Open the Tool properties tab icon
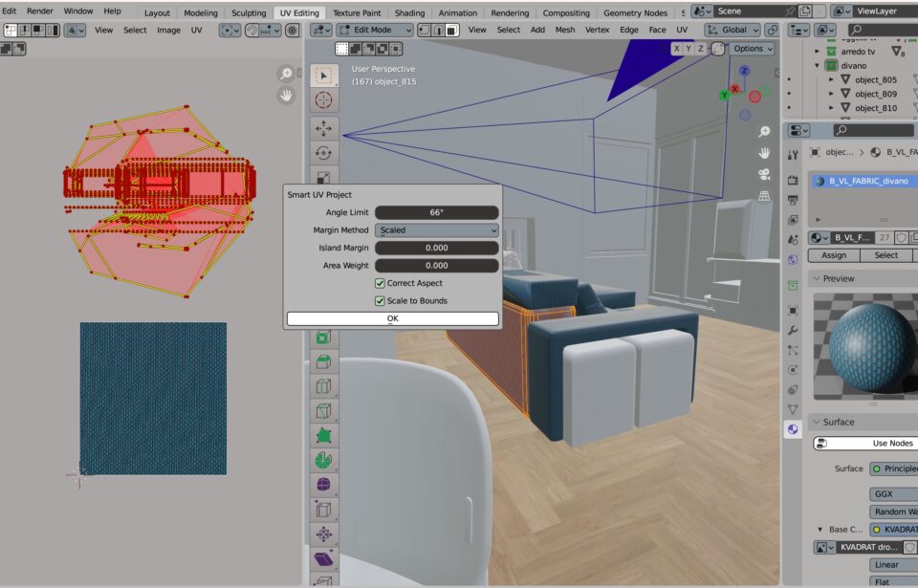Image resolution: width=918 pixels, height=588 pixels. [x=793, y=155]
